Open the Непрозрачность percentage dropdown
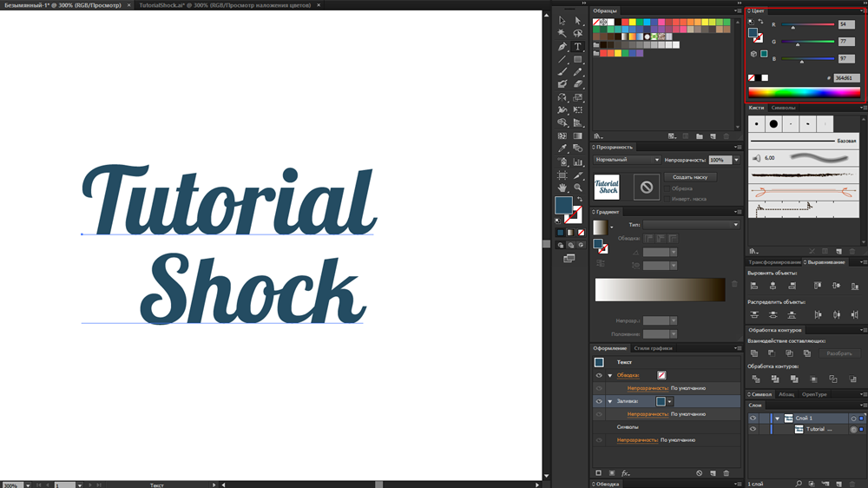Image resolution: width=868 pixels, height=488 pixels. (x=736, y=160)
